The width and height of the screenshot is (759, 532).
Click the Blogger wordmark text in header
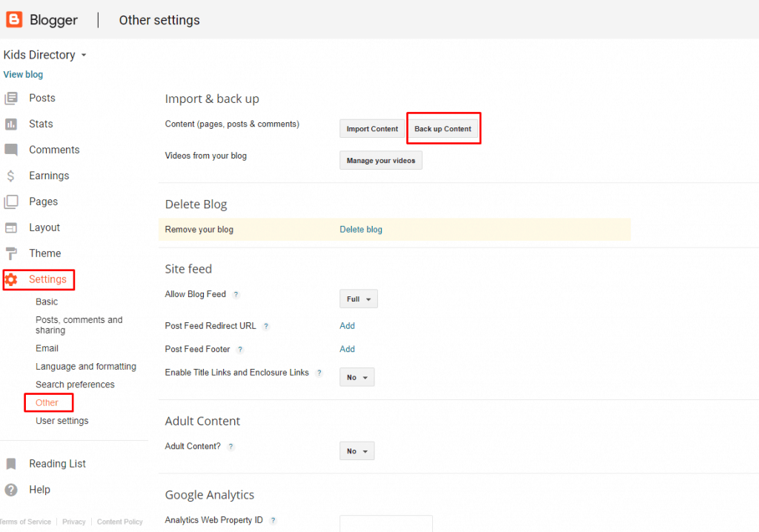(53, 20)
